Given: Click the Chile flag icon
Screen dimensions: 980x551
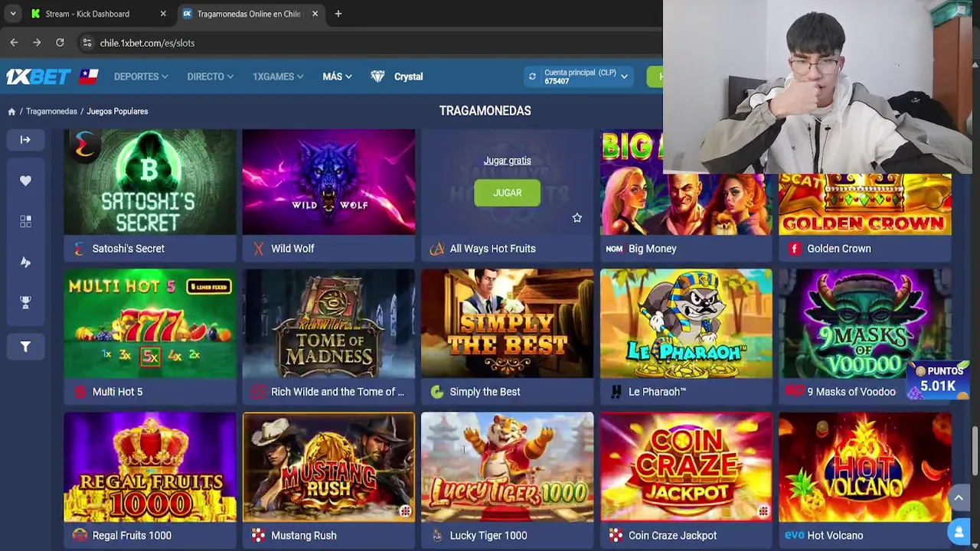Looking at the screenshot, I should tap(89, 77).
